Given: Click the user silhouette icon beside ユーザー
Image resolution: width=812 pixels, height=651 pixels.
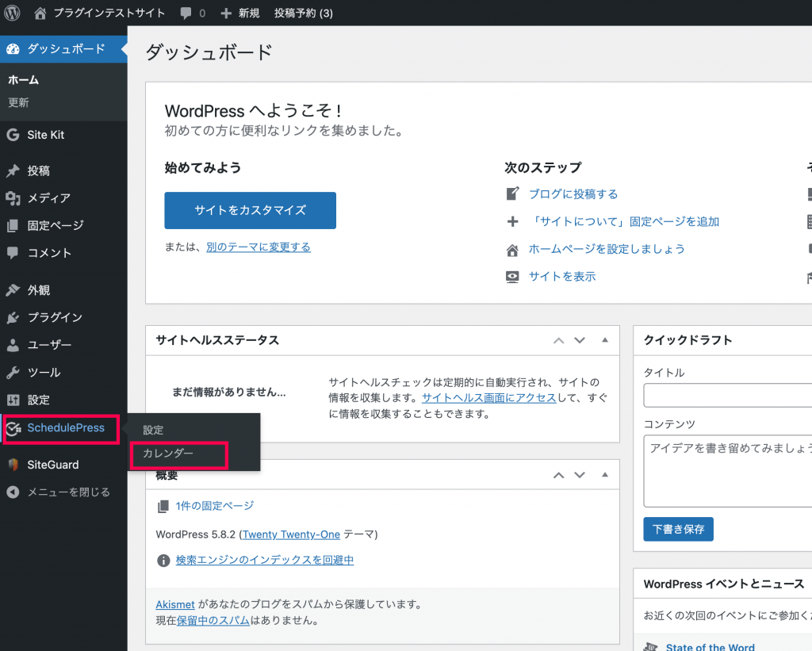Looking at the screenshot, I should (13, 345).
